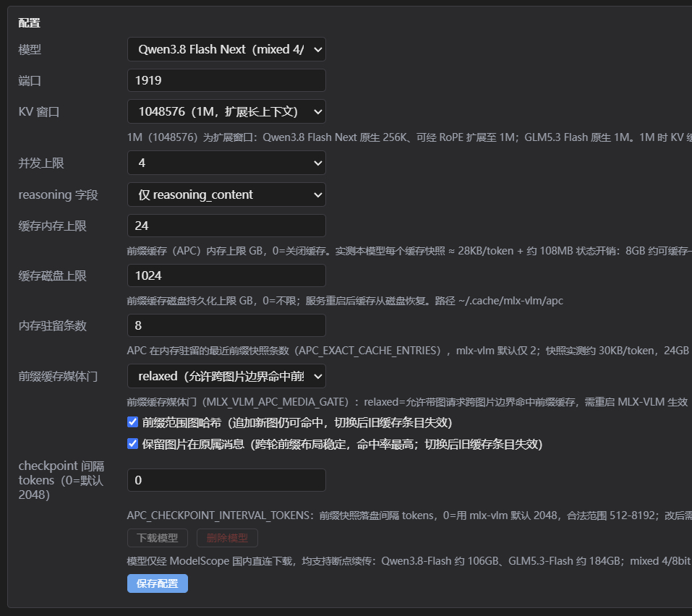The width and height of the screenshot is (692, 616).
Task: Open the 模型 dropdown showing Qwen3.8 Flash Next
Action: pyautogui.click(x=226, y=49)
